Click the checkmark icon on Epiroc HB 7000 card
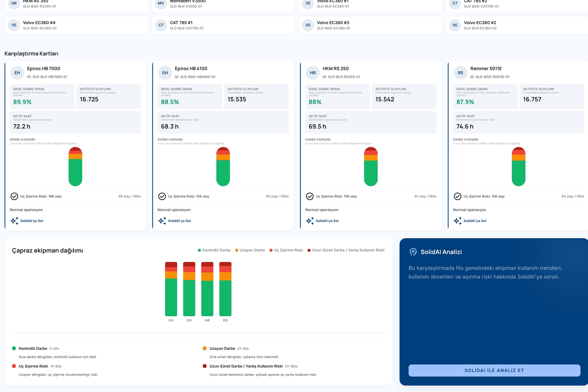588x392 pixels. click(14, 196)
